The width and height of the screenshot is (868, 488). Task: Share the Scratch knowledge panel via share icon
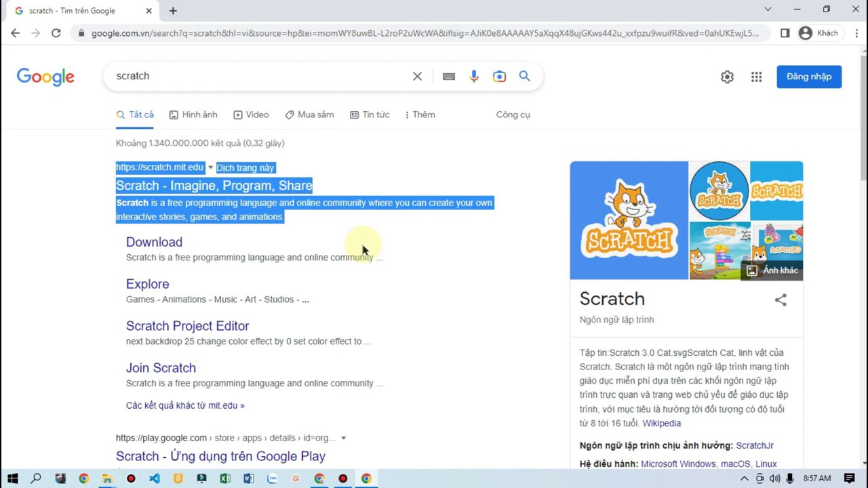781,300
